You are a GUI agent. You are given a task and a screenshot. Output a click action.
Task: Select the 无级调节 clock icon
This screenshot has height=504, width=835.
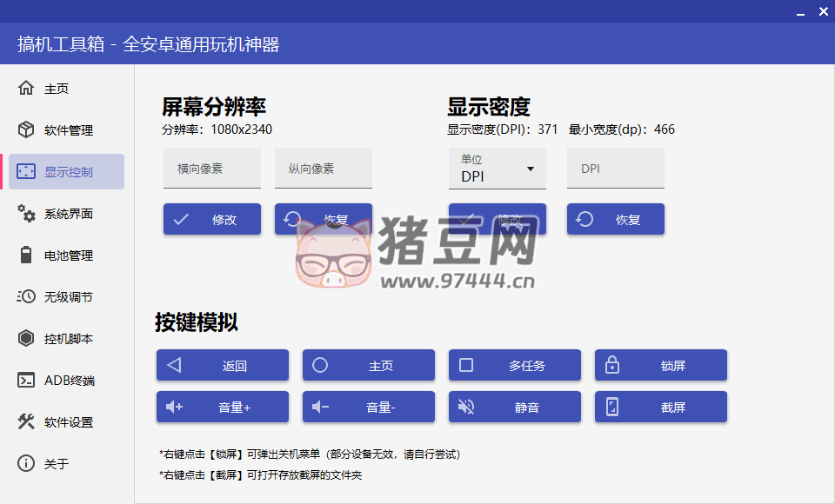[26, 296]
